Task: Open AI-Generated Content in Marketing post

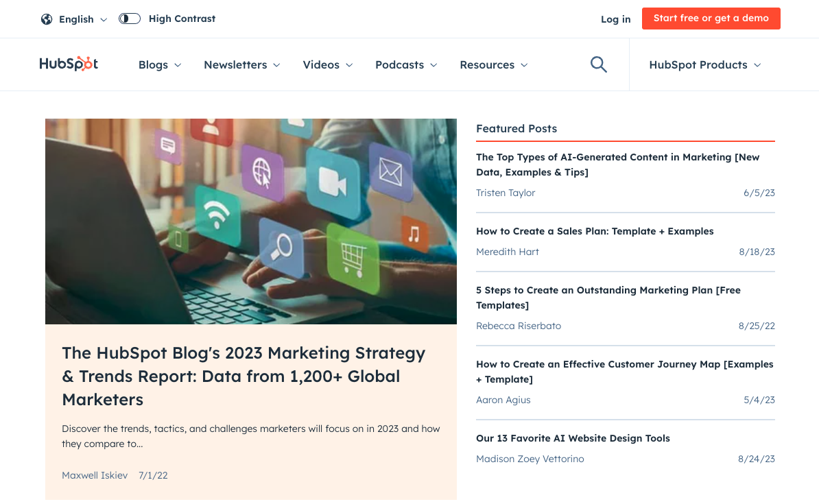Action: tap(617, 165)
